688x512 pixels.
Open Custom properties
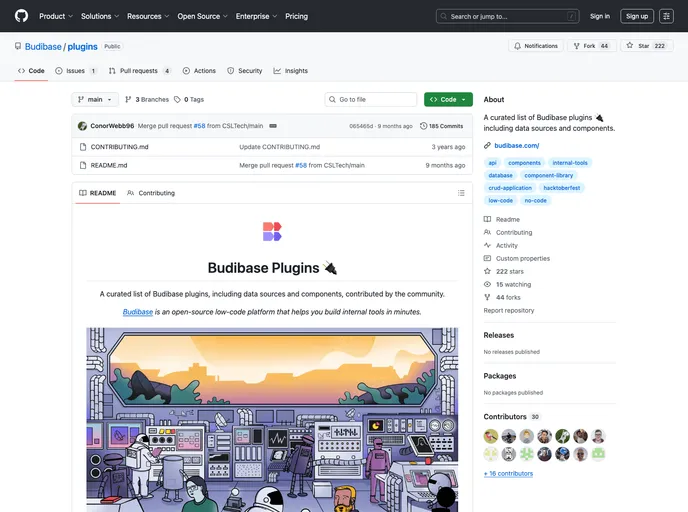[517, 258]
